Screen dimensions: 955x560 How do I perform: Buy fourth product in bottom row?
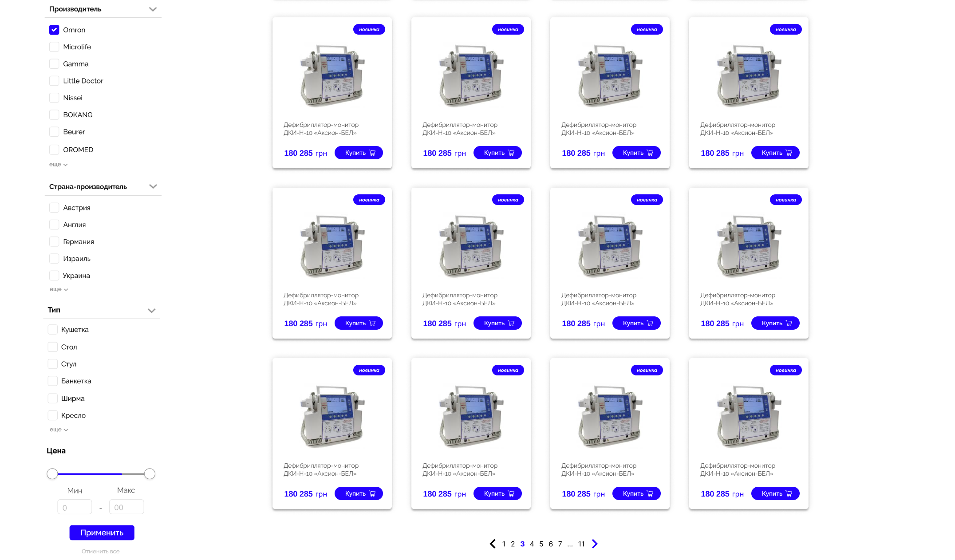[x=775, y=493]
